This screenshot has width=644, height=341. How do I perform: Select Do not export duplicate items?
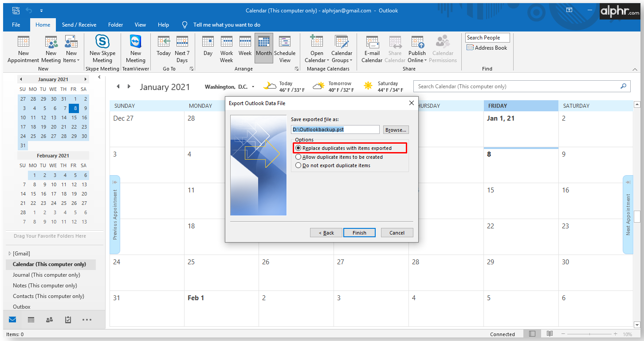pos(333,165)
